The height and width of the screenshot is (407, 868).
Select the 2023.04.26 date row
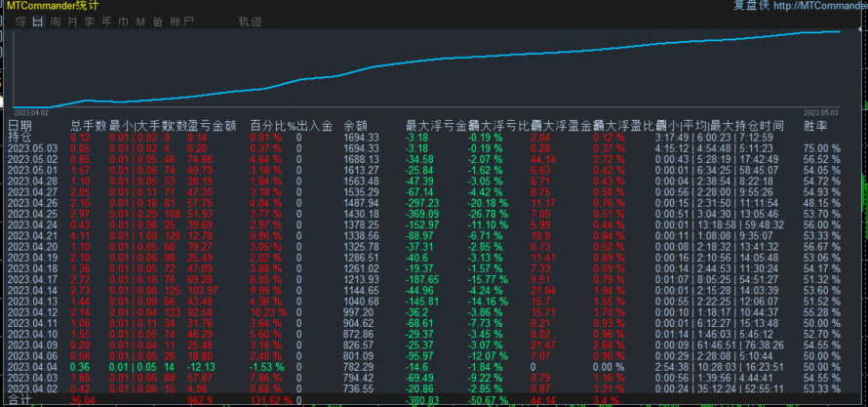click(x=425, y=203)
